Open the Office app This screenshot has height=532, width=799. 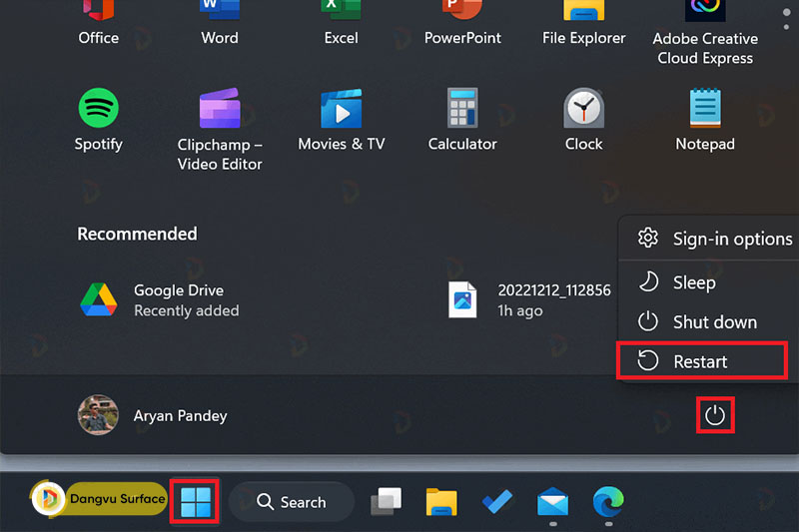[98, 23]
